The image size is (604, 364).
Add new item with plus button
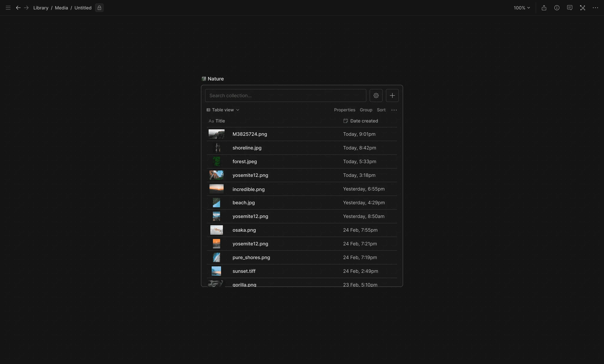392,95
